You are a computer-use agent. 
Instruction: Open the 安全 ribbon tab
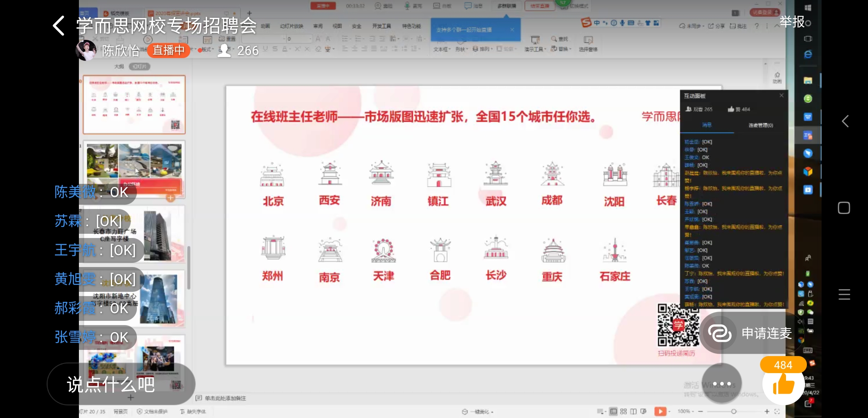coord(357,26)
